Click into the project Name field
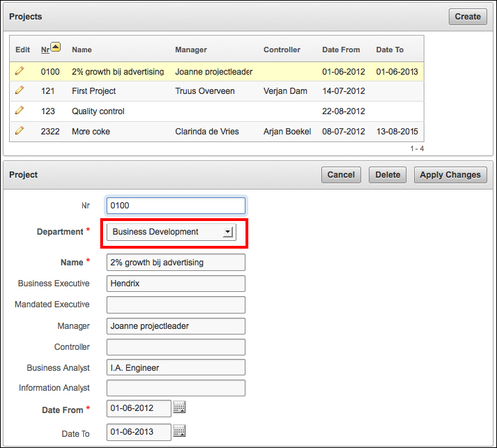Image resolution: width=497 pixels, height=448 pixels. coord(176,263)
